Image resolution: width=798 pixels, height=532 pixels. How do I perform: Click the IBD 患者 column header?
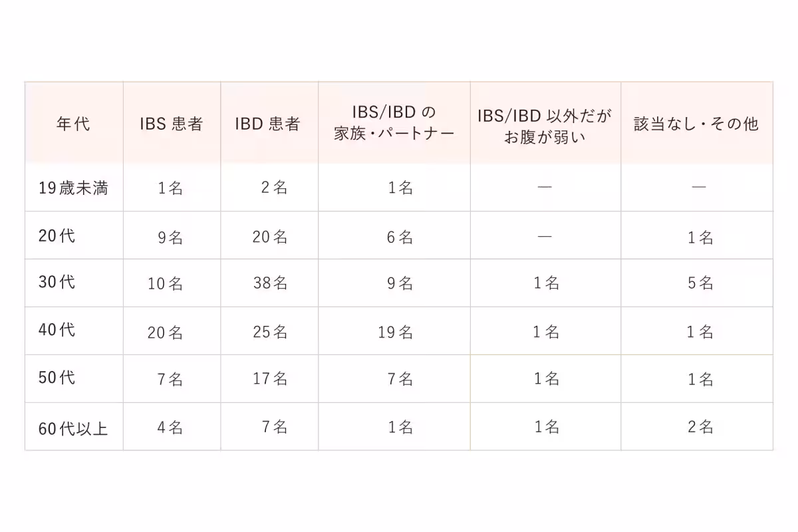coord(268,124)
